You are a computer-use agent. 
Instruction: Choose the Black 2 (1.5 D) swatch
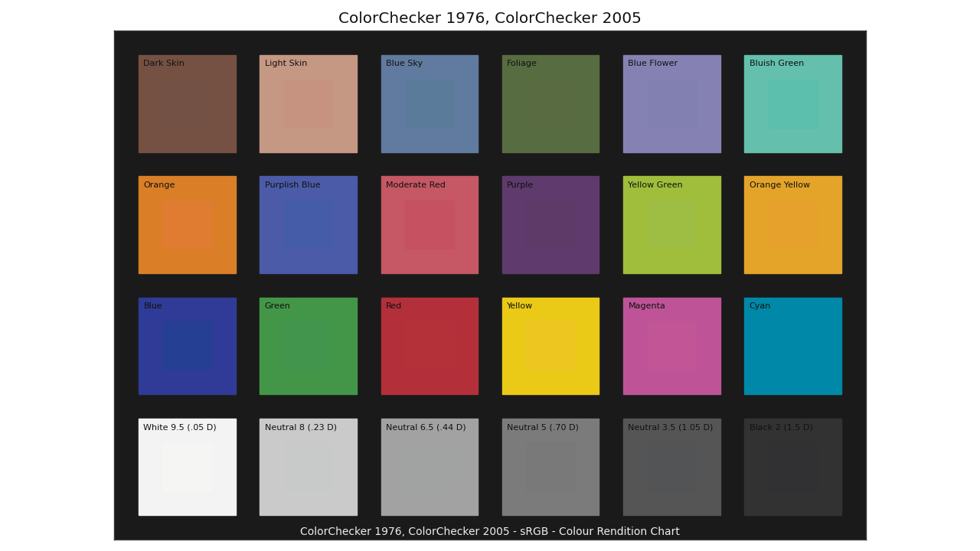[x=793, y=467]
